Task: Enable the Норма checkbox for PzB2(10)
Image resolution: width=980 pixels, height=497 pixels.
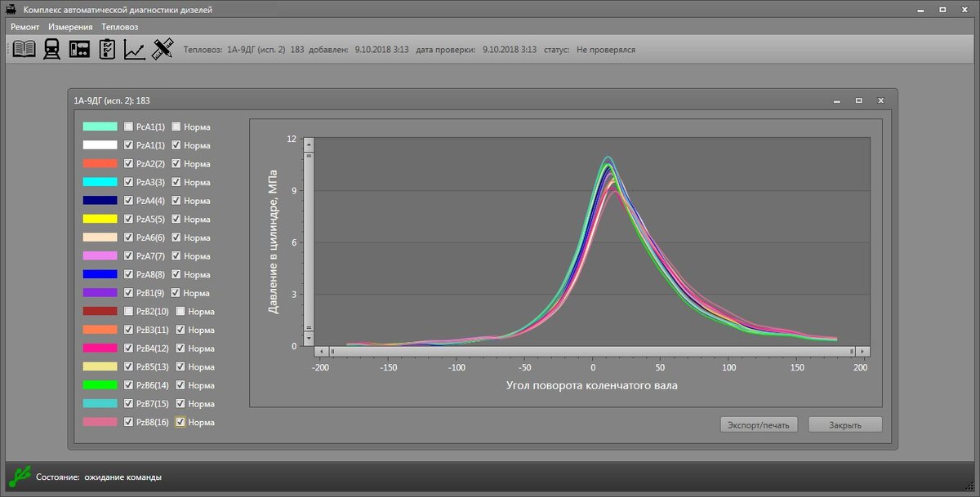Action: 180,311
